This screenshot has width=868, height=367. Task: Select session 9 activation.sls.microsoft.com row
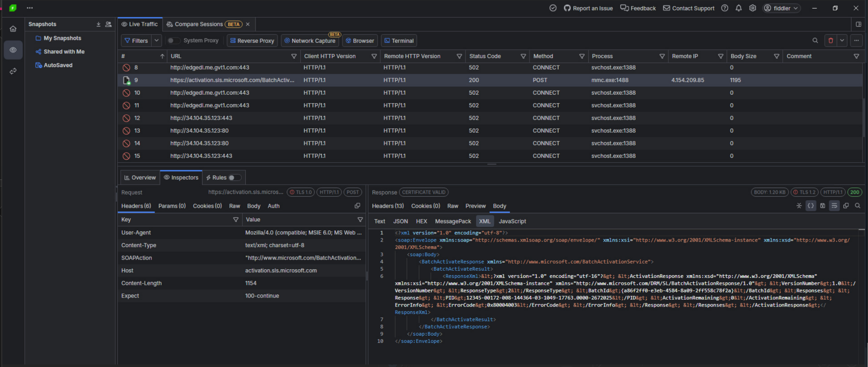tap(491, 80)
